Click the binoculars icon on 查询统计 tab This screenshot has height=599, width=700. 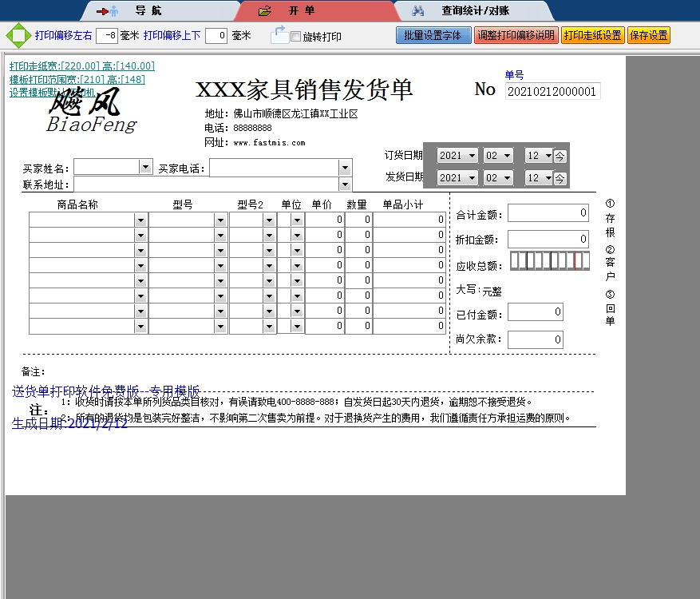pos(417,11)
